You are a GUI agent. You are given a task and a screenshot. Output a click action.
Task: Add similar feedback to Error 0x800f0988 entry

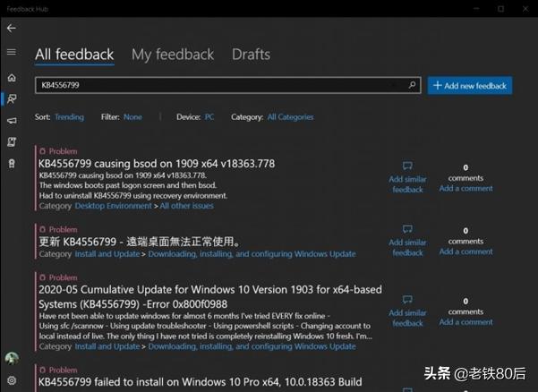tap(407, 318)
